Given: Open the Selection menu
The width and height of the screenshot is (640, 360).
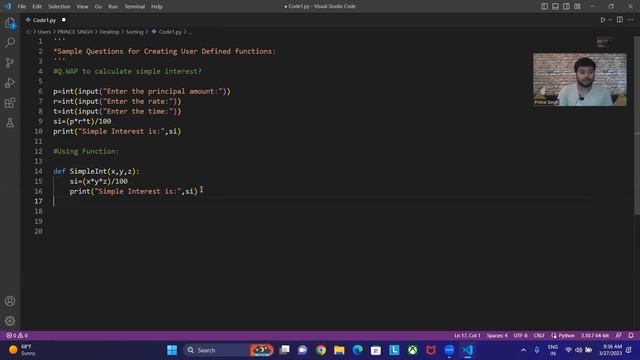Looking at the screenshot, I should pyautogui.click(x=59, y=7).
